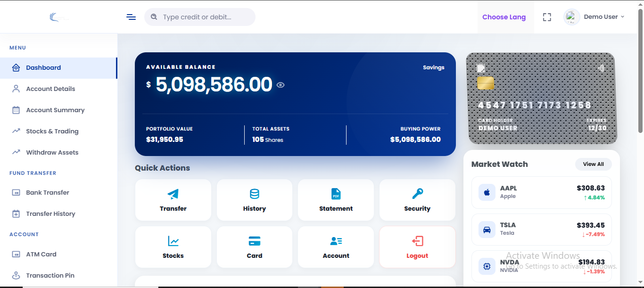Image resolution: width=644 pixels, height=288 pixels.
Task: Toggle balance visibility eye icon
Action: pos(281,85)
